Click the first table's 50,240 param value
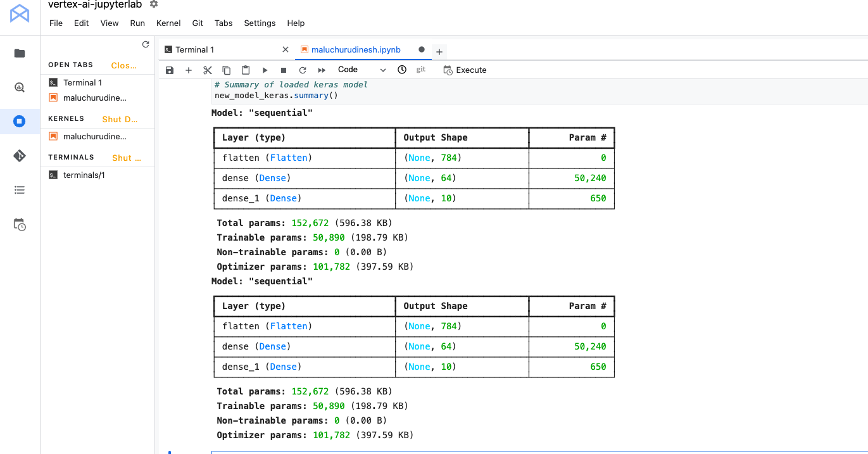 click(590, 178)
